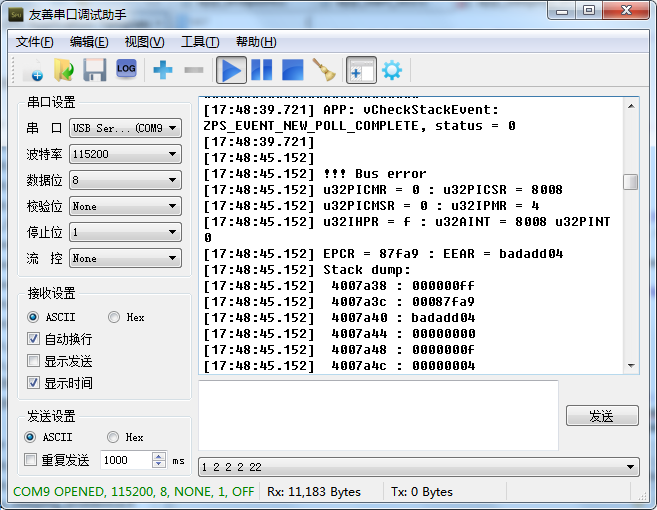Click inside the send text input area

tap(378, 415)
